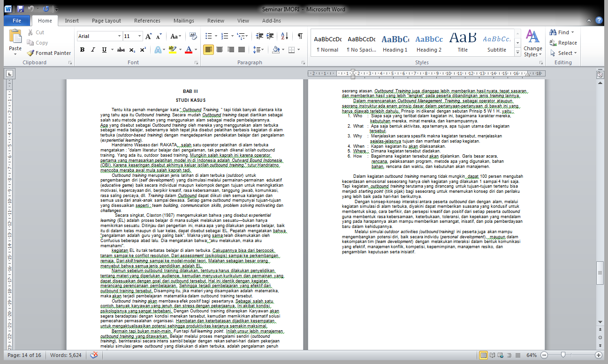608x364 pixels.
Task: Toggle Align Text Left
Action: 209,50
